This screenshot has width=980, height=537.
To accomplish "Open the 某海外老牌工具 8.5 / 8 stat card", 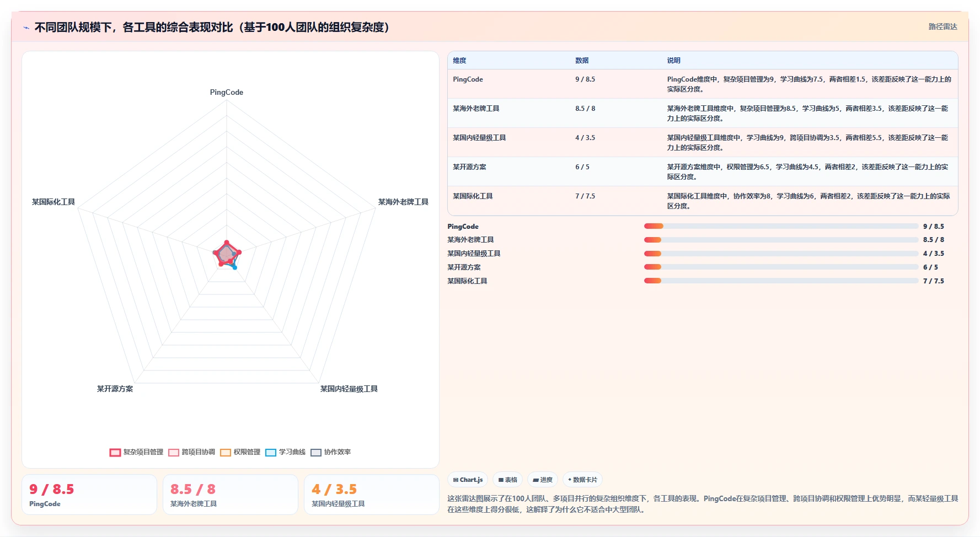I will tap(231, 495).
